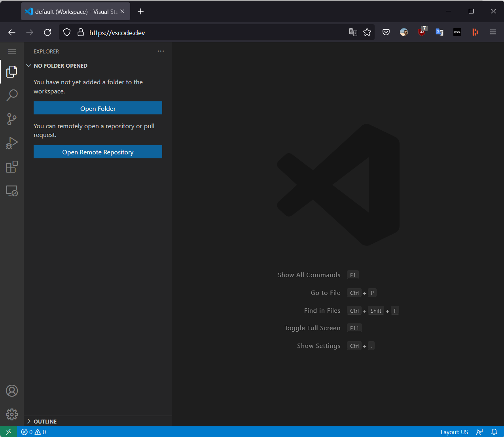Click the Open Remote Repository button
The height and width of the screenshot is (437, 504).
coord(98,152)
